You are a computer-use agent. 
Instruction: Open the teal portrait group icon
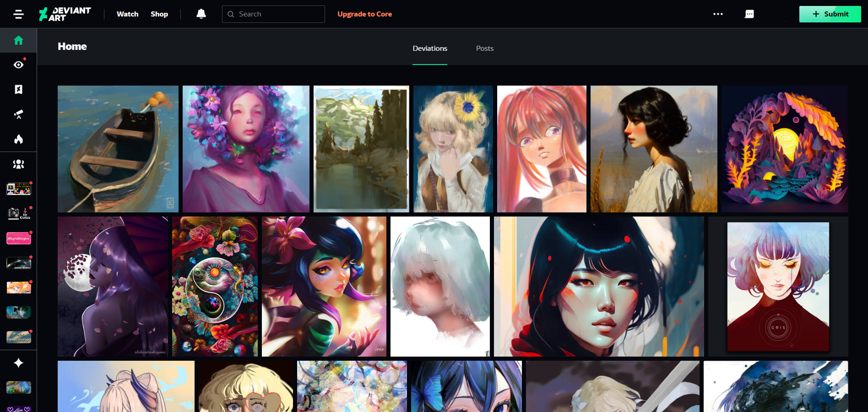pyautogui.click(x=19, y=312)
